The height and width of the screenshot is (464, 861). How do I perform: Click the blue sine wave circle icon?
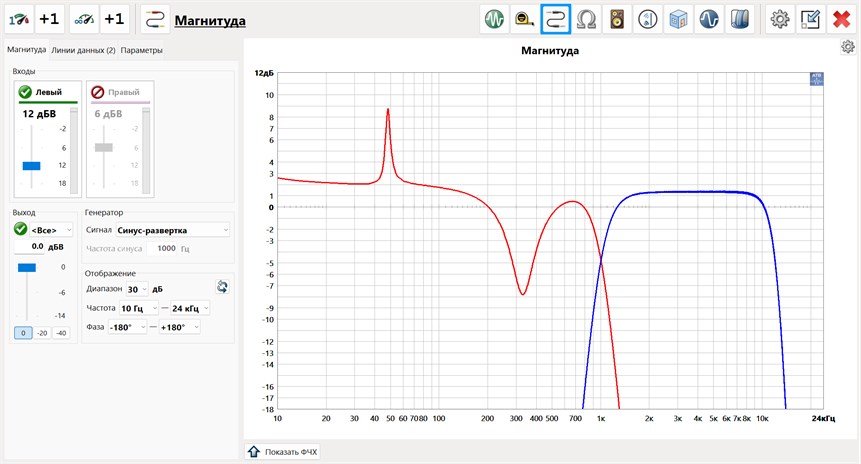pos(709,19)
